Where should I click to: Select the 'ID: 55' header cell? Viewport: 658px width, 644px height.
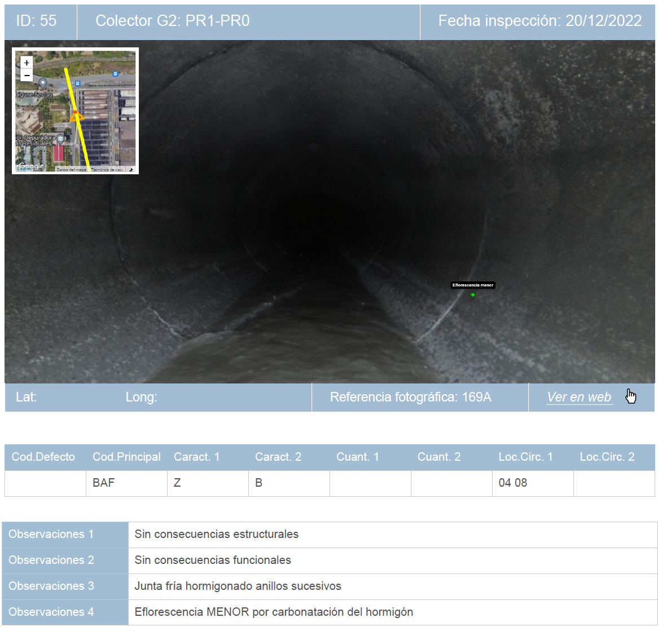point(40,22)
